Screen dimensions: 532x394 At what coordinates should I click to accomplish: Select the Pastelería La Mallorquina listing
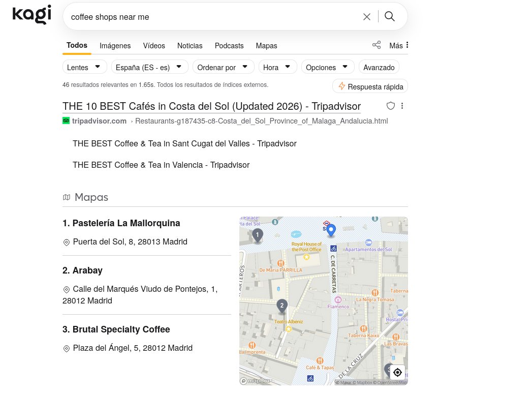(121, 223)
